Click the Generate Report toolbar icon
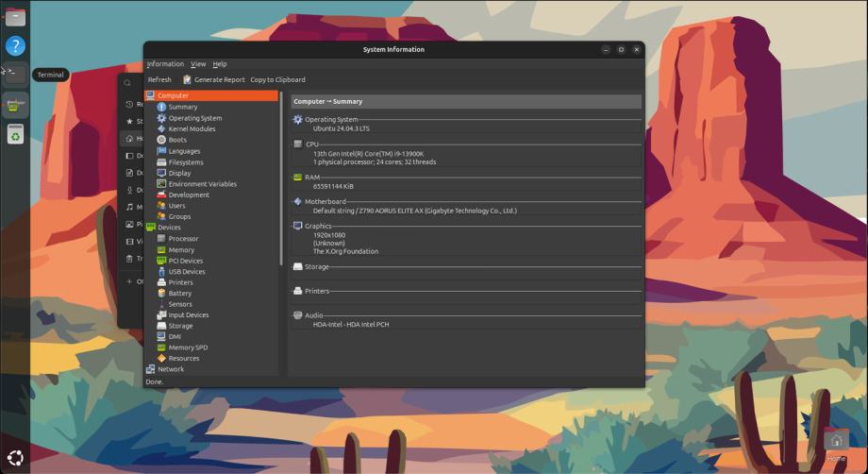This screenshot has height=474, width=868. (x=187, y=79)
